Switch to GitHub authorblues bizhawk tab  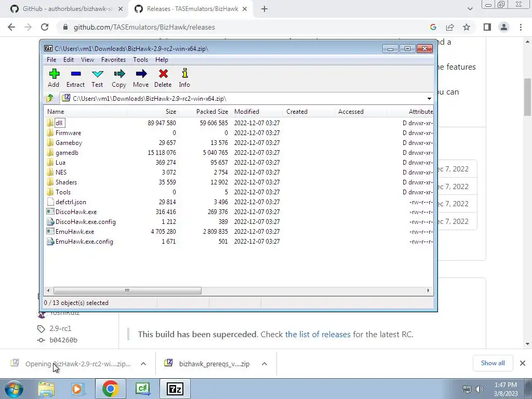click(67, 9)
